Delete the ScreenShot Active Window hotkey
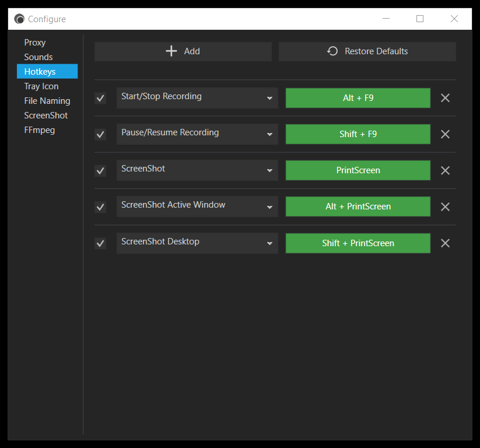The image size is (480, 448). (445, 206)
